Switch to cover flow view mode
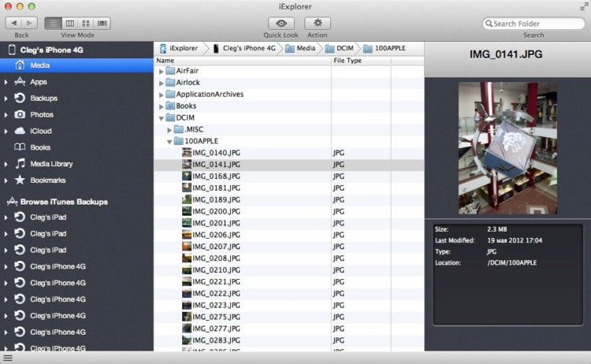Viewport: 591px width, 364px height. 102,24
